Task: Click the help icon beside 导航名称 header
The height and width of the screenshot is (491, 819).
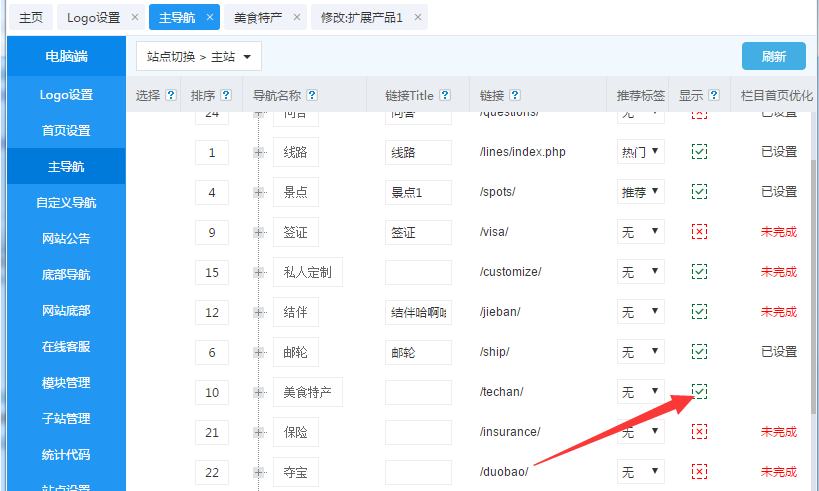Action: tap(312, 96)
